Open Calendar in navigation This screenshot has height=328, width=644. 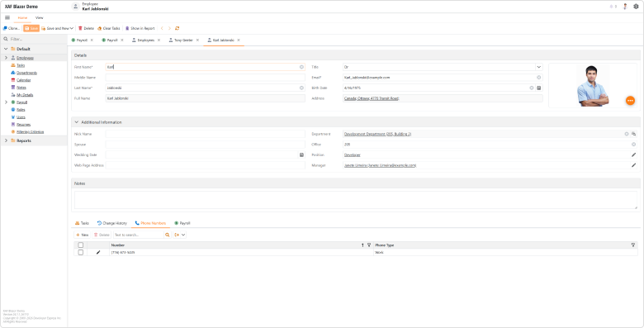pos(23,80)
